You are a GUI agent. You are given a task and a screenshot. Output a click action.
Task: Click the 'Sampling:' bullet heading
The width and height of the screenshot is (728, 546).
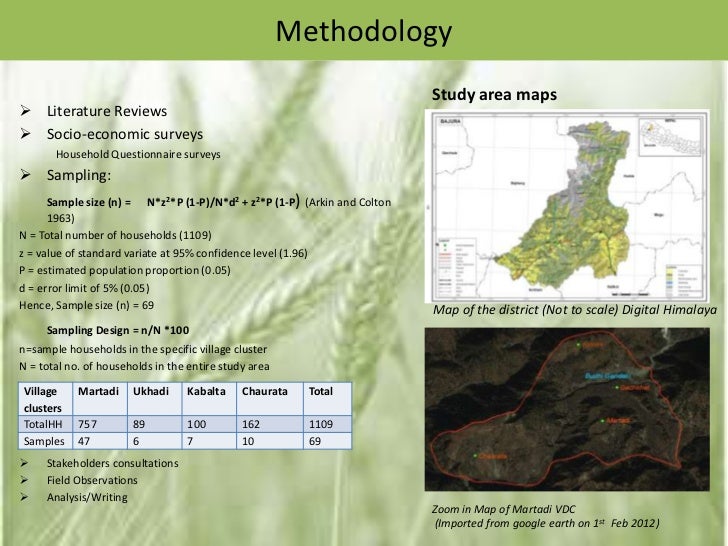tap(79, 175)
